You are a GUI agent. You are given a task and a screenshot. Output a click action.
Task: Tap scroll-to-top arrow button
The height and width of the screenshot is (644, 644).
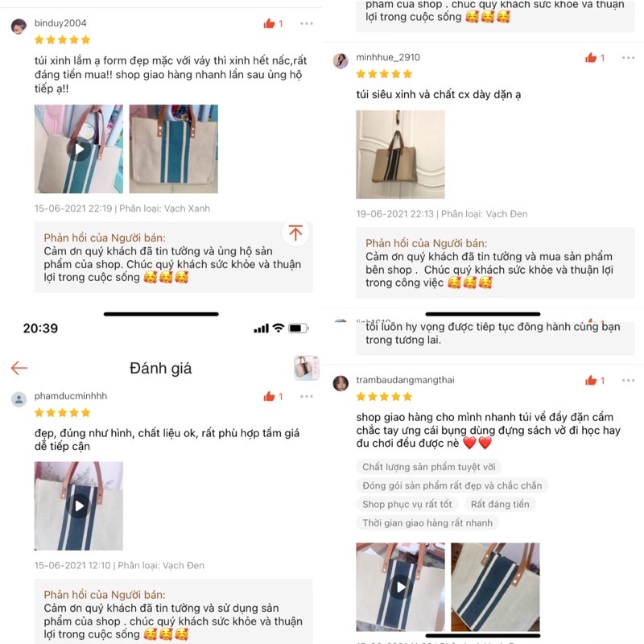(295, 233)
